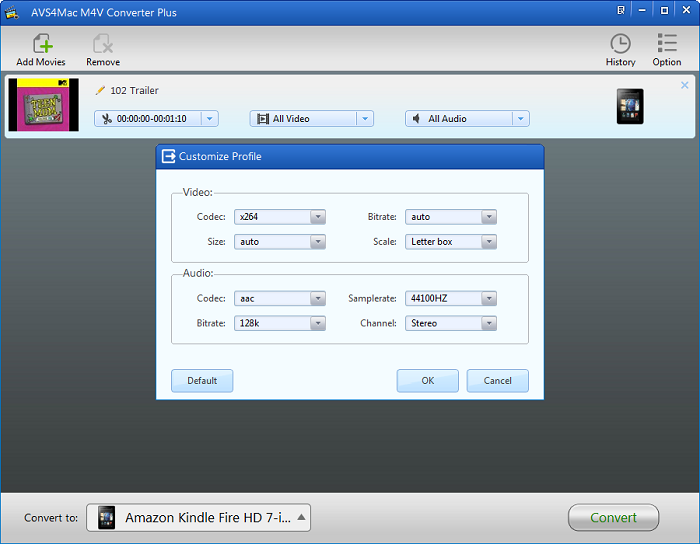Open the 102 Trailer video thumbnail
Screen dimensions: 700x544
(44, 105)
